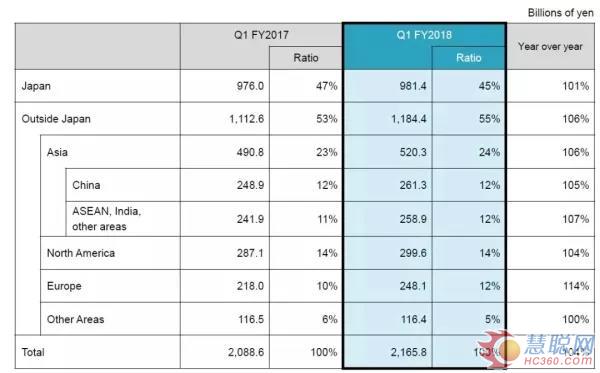The height and width of the screenshot is (373, 600).
Task: Click the Europe row label
Action: 64,286
